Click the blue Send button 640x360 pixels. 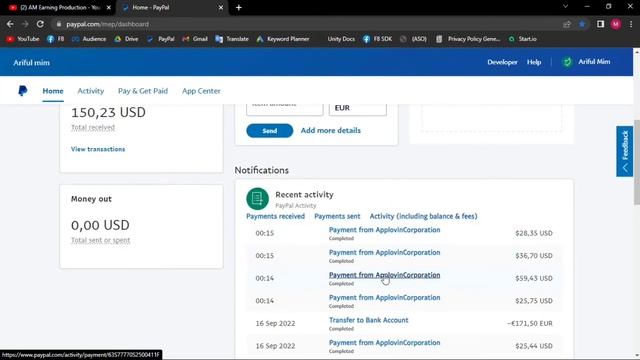point(269,131)
